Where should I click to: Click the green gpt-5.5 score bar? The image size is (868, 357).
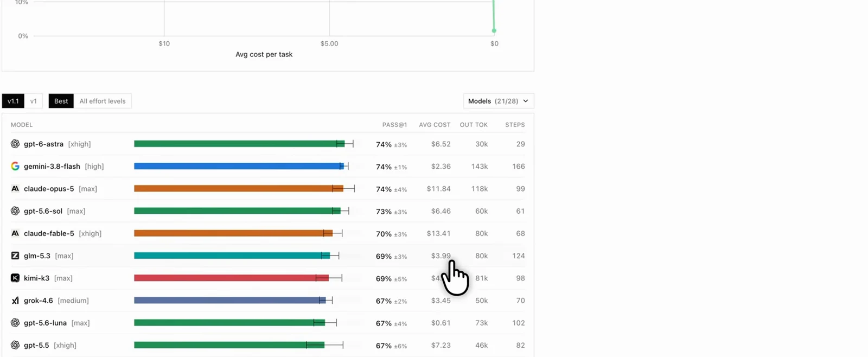pos(229,345)
